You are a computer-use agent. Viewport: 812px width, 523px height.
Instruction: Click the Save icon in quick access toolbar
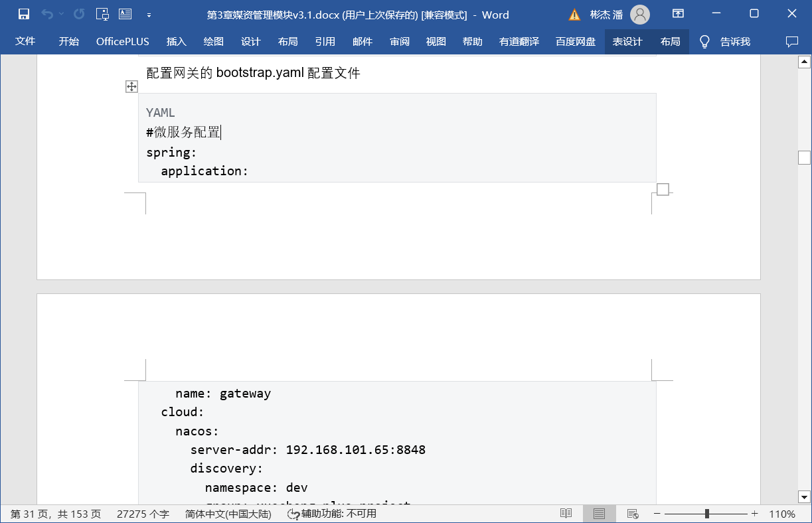click(x=24, y=14)
